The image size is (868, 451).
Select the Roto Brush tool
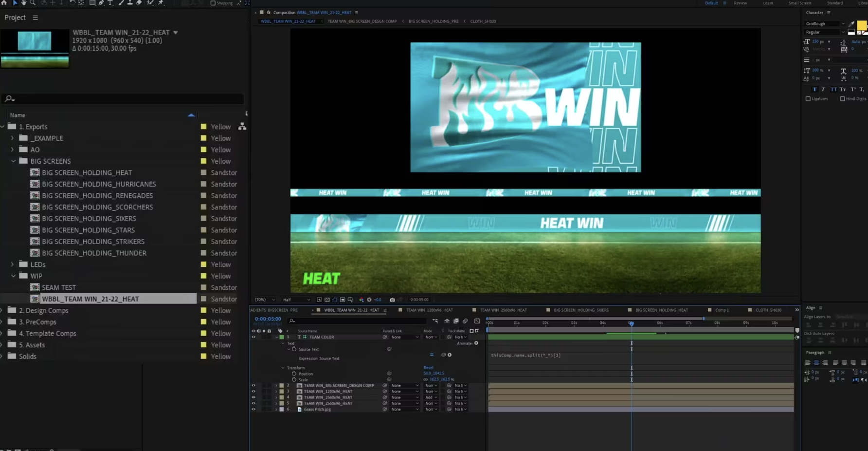(x=150, y=2)
